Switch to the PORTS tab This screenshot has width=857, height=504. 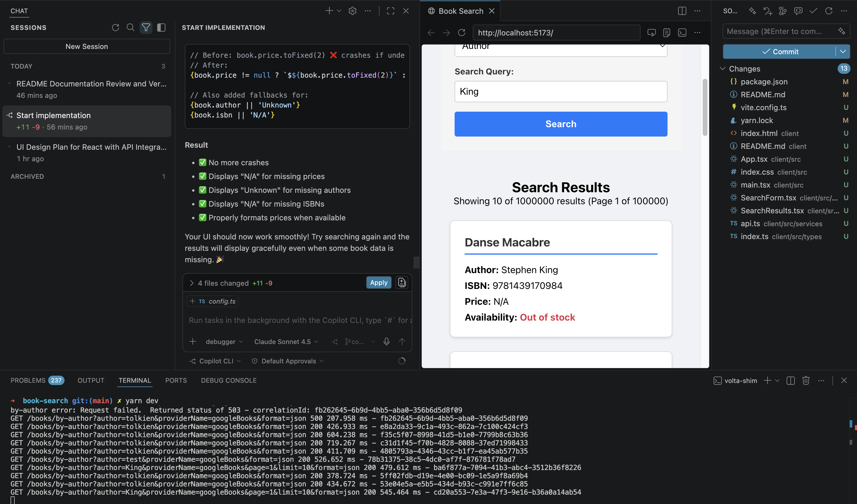coord(176,380)
